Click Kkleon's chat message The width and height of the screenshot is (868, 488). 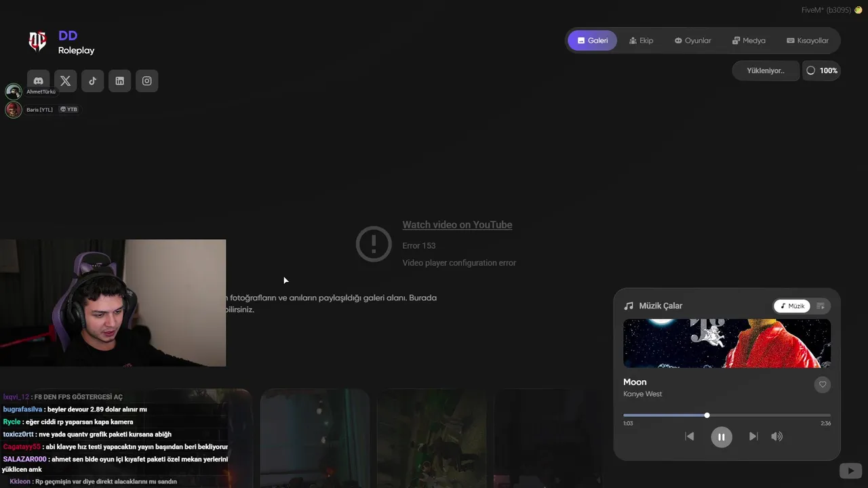[93, 482]
